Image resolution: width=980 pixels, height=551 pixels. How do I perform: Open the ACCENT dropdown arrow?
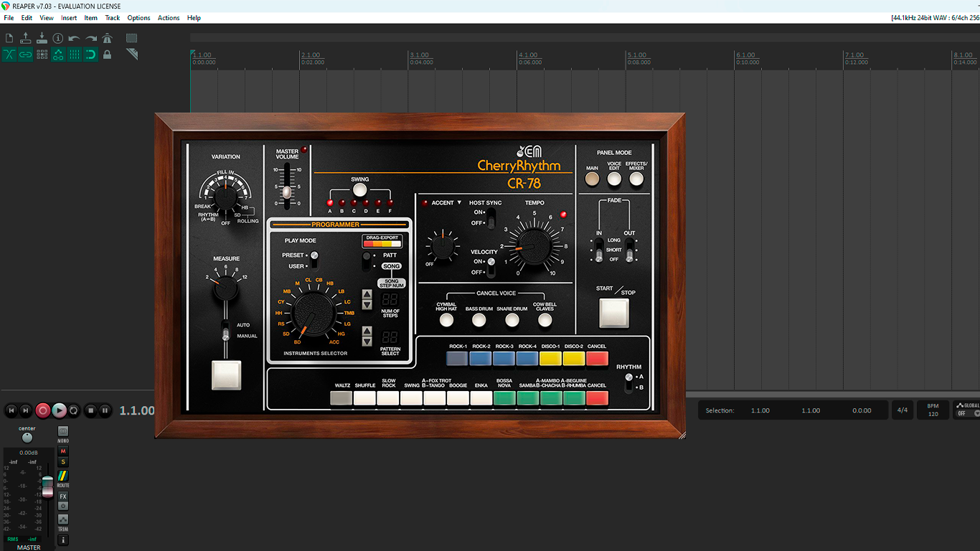pyautogui.click(x=459, y=202)
